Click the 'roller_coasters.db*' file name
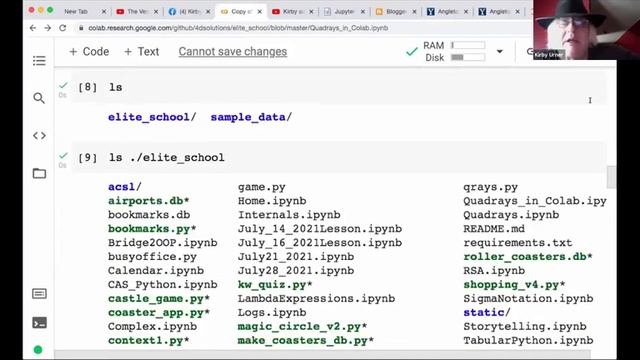This screenshot has height=360, width=640. [528, 257]
